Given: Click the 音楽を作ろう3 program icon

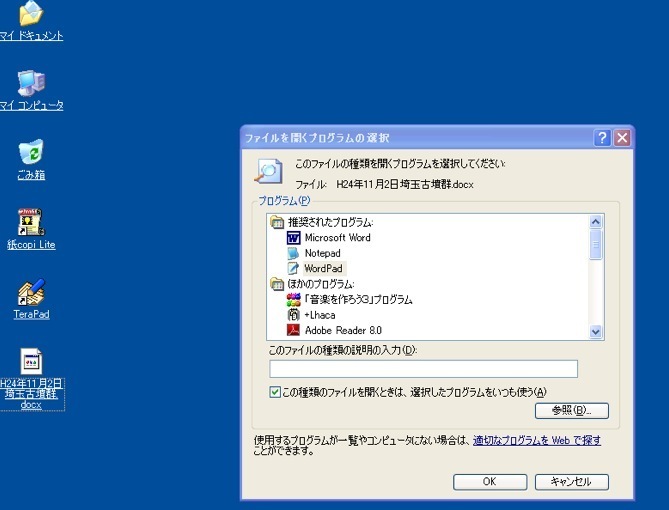Looking at the screenshot, I should tap(294, 300).
